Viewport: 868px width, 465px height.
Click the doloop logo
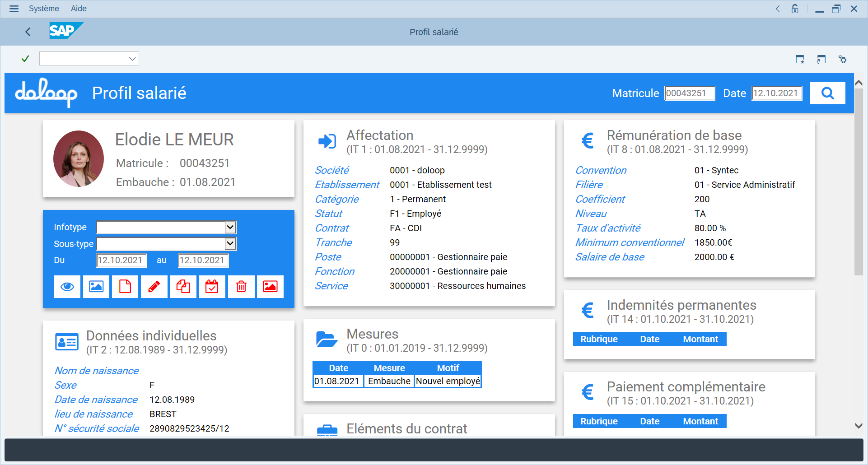tap(46, 93)
